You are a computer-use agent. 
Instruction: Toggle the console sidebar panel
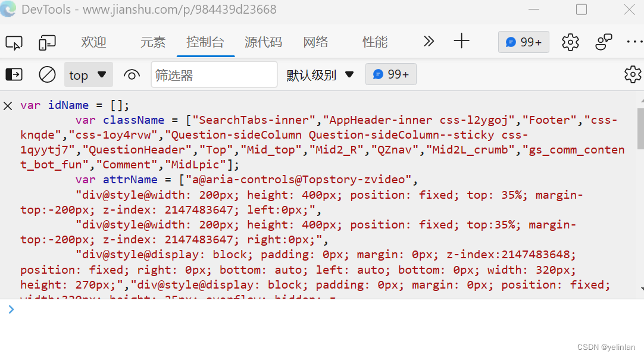(x=14, y=74)
